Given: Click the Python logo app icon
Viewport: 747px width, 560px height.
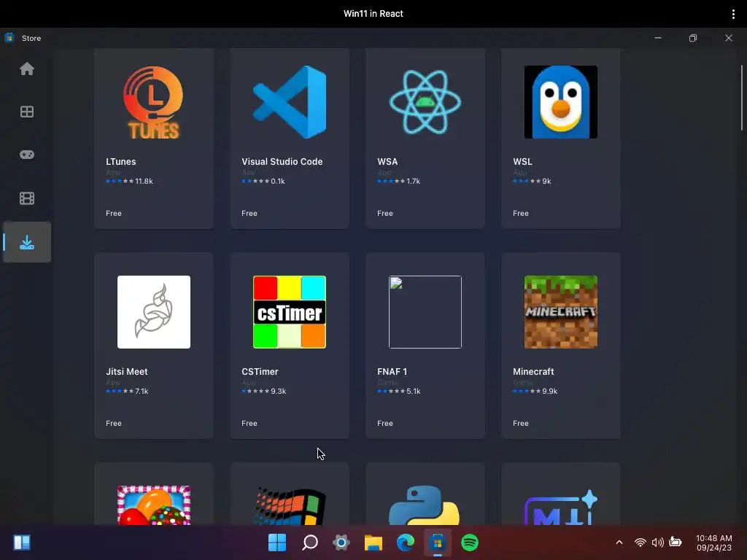Looking at the screenshot, I should [x=425, y=505].
